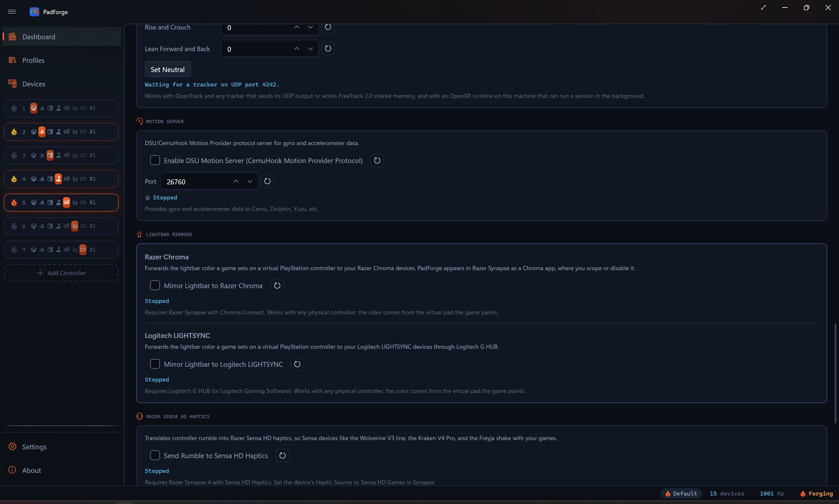Image resolution: width=839 pixels, height=504 pixels.
Task: Enable Send Rumble to Sensa HD Haptics
Action: 155,455
